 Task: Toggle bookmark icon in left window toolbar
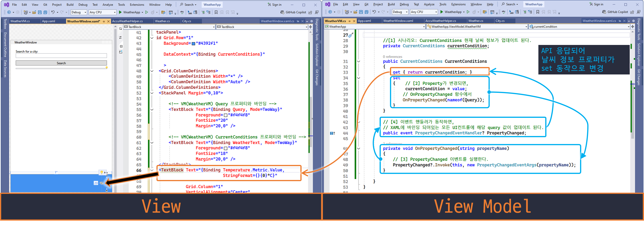point(216,12)
